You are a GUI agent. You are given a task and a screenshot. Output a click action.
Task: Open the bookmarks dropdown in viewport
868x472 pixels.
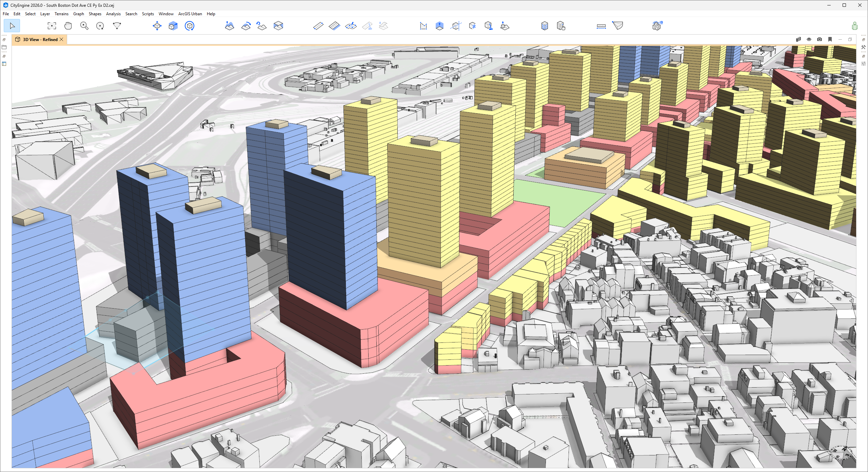coord(830,39)
